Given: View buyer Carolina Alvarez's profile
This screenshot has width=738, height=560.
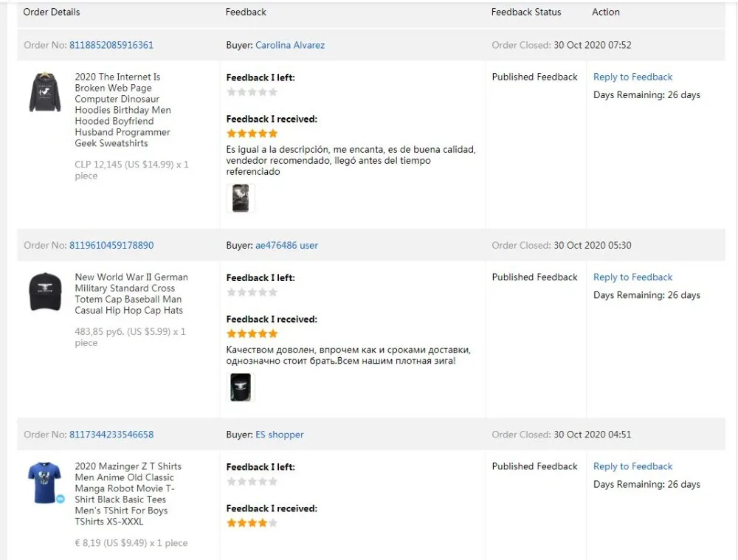Looking at the screenshot, I should [x=290, y=45].
